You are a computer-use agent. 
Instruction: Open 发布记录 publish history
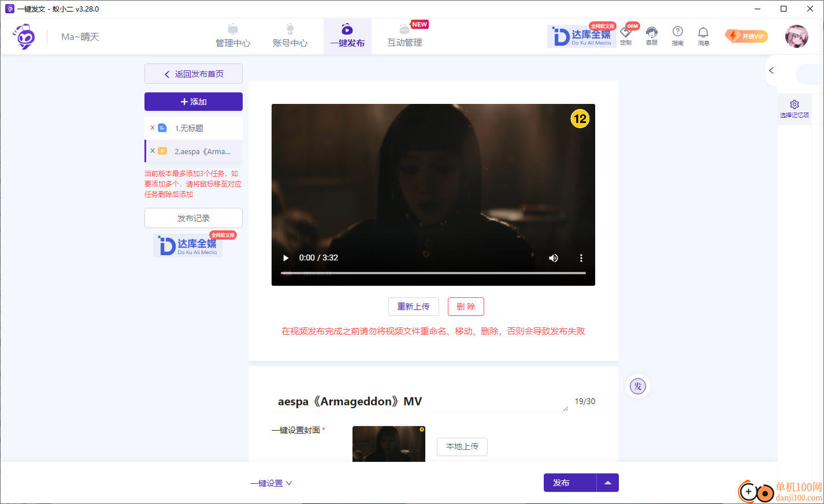(194, 218)
